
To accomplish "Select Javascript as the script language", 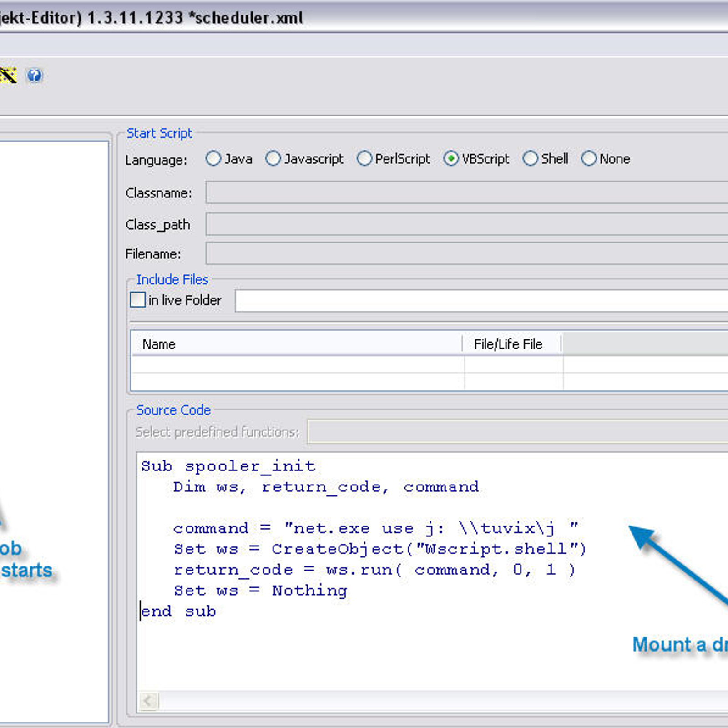I will pos(273,159).
